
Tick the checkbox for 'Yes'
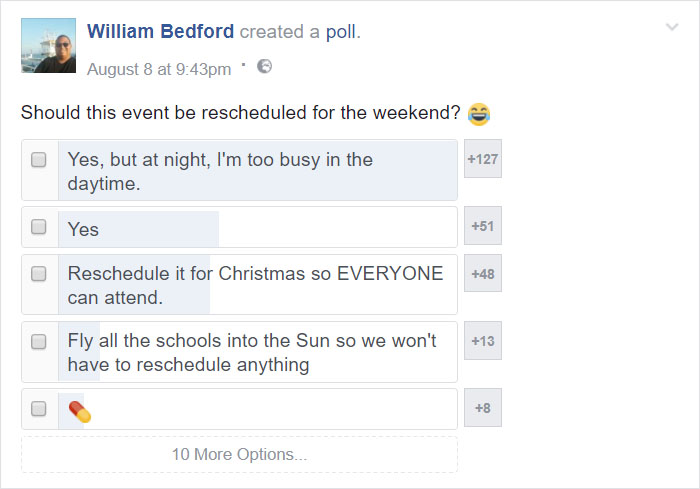pos(38,227)
